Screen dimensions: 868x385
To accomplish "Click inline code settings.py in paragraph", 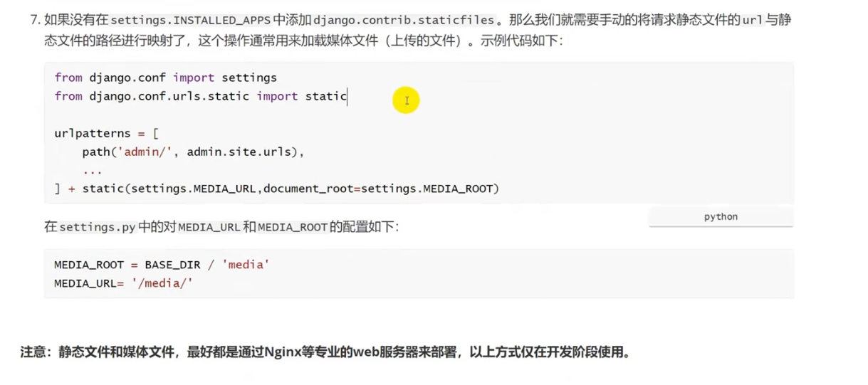I will tap(98, 228).
